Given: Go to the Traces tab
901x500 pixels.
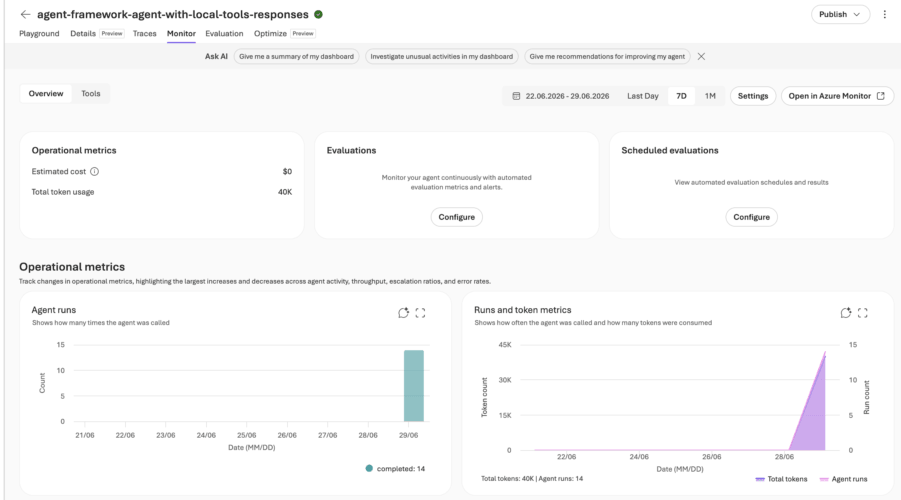Looking at the screenshot, I should [x=144, y=33].
